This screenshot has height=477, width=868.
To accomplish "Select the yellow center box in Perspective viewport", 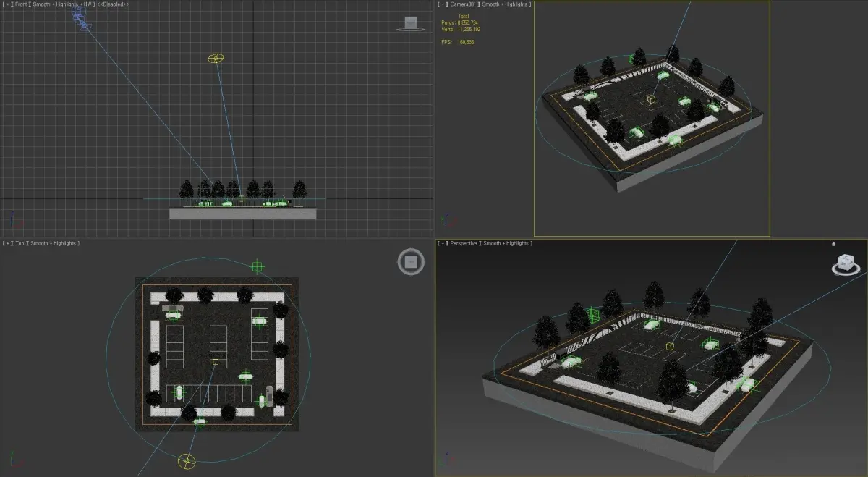I will 670,347.
